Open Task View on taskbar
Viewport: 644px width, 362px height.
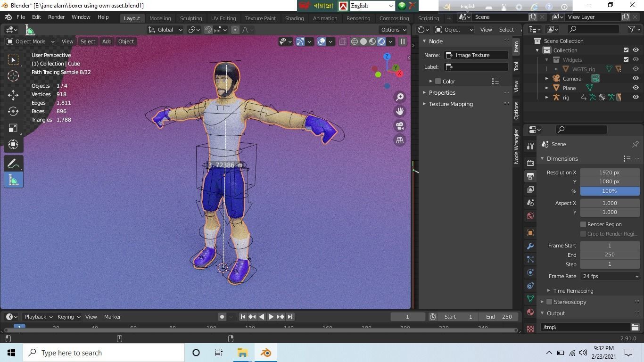point(219,353)
